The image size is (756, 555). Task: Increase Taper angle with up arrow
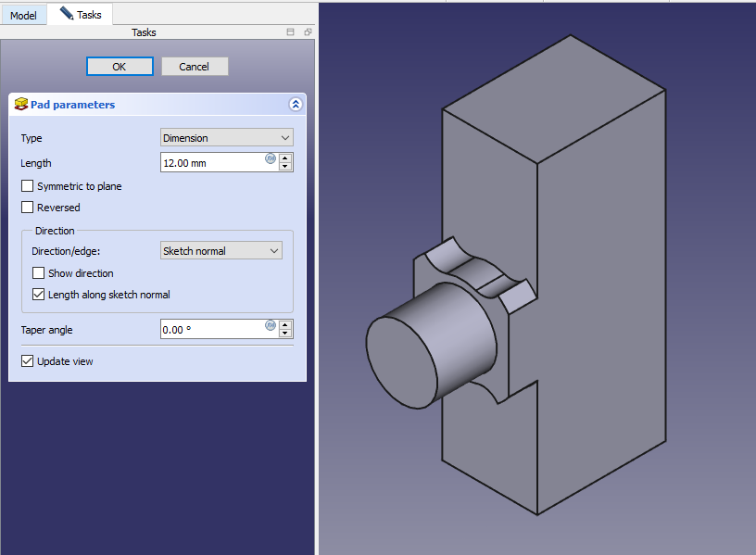[285, 324]
